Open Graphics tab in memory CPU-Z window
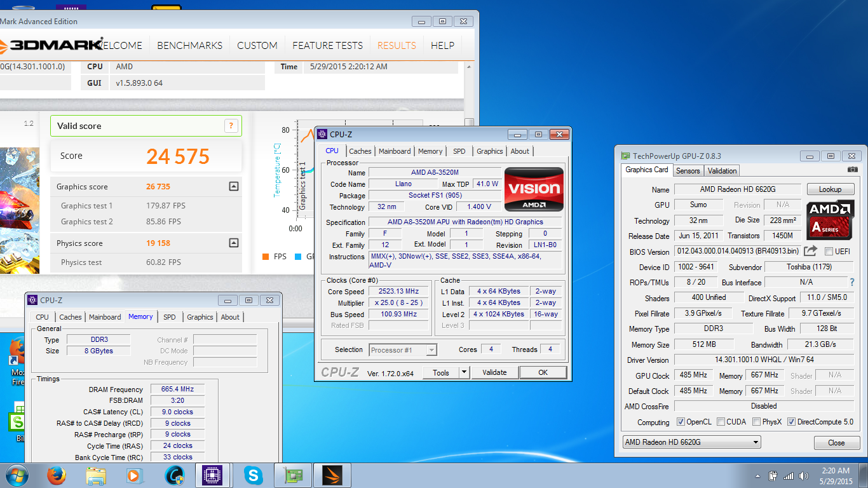868x488 pixels. tap(200, 317)
